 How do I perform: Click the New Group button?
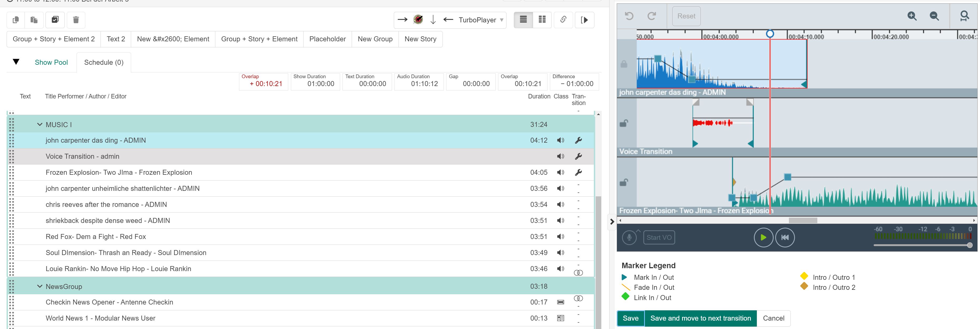[x=375, y=39]
